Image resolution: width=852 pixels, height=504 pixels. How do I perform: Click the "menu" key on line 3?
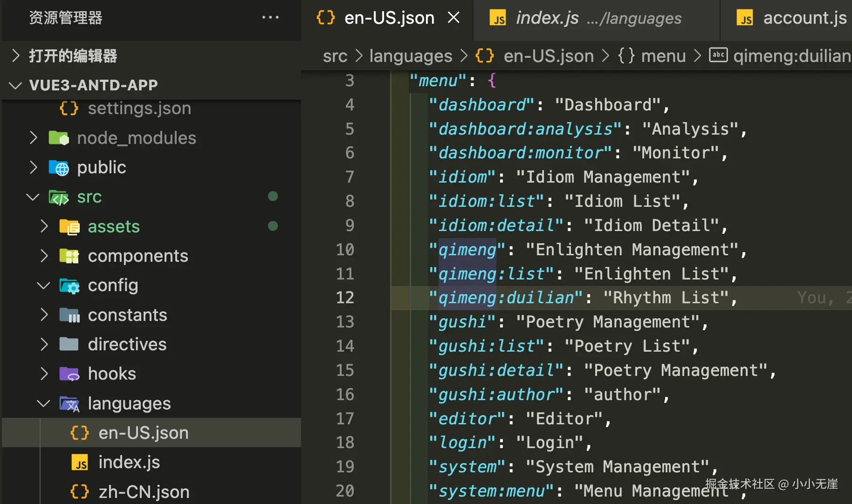(438, 81)
